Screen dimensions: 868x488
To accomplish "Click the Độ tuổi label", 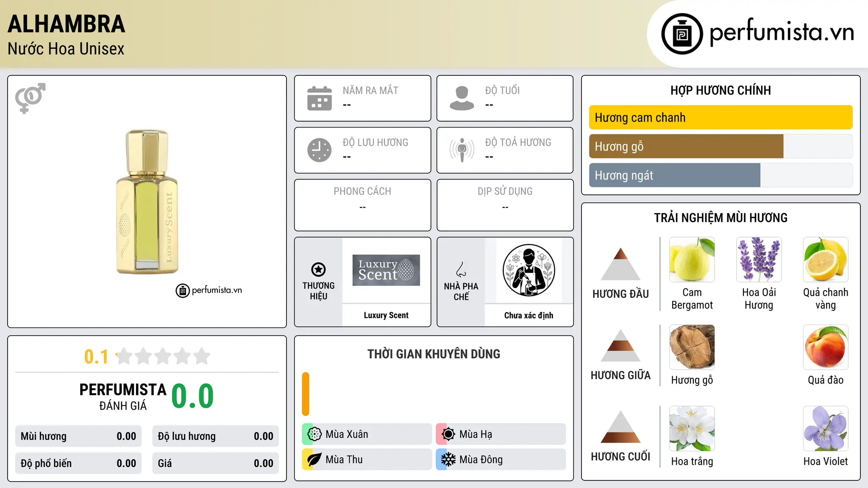I will 502,90.
